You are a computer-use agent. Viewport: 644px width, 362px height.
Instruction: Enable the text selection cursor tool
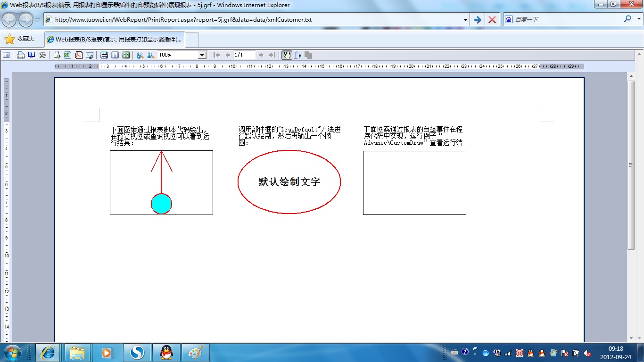click(297, 55)
